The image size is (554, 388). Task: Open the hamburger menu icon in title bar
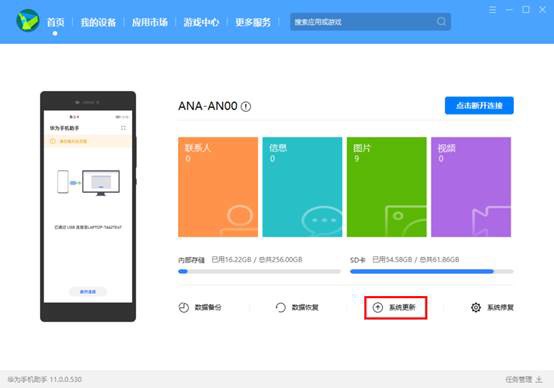click(492, 10)
